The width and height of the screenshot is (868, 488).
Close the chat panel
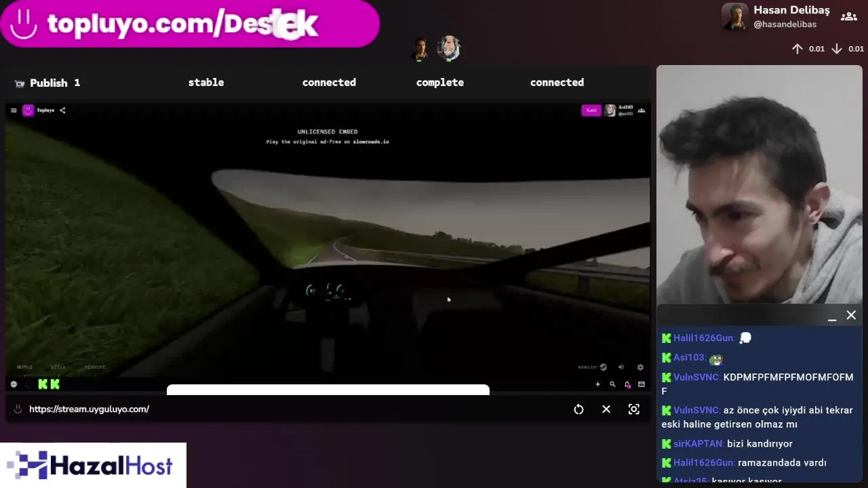tap(851, 315)
